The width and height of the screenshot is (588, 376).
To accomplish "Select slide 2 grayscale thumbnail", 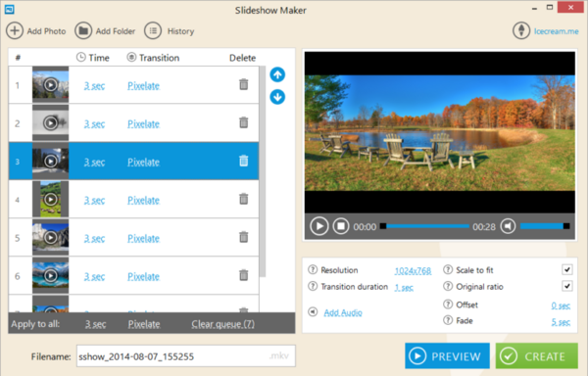I will click(x=51, y=122).
